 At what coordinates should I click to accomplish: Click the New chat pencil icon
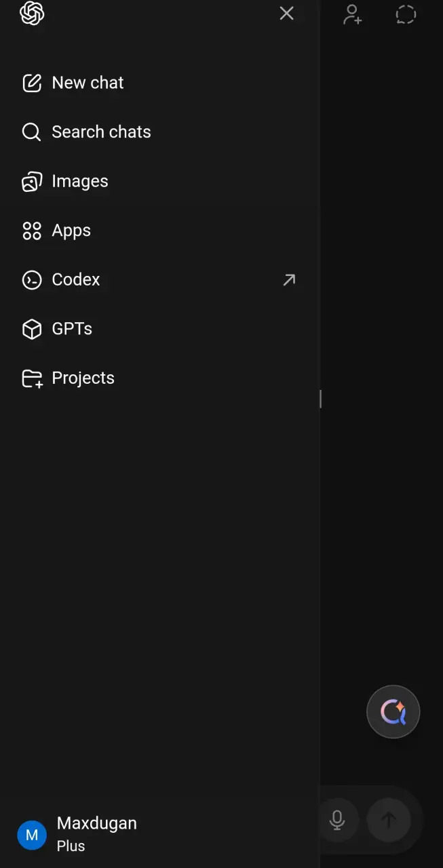[32, 83]
